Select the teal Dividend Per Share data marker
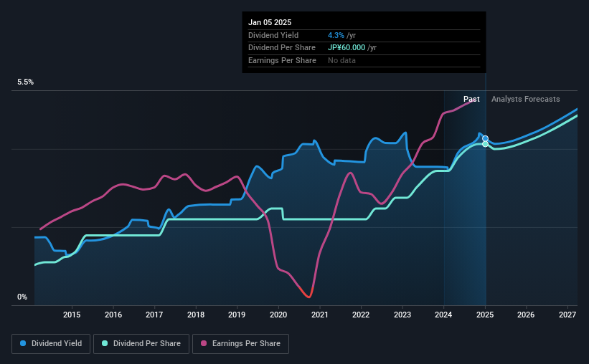This screenshot has height=364, width=589. pyautogui.click(x=485, y=144)
